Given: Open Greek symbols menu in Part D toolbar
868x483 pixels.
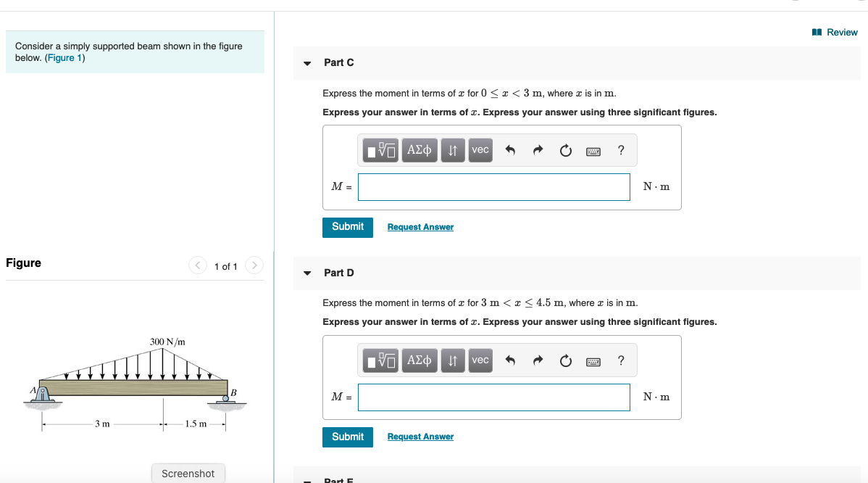Looking at the screenshot, I should [x=419, y=360].
